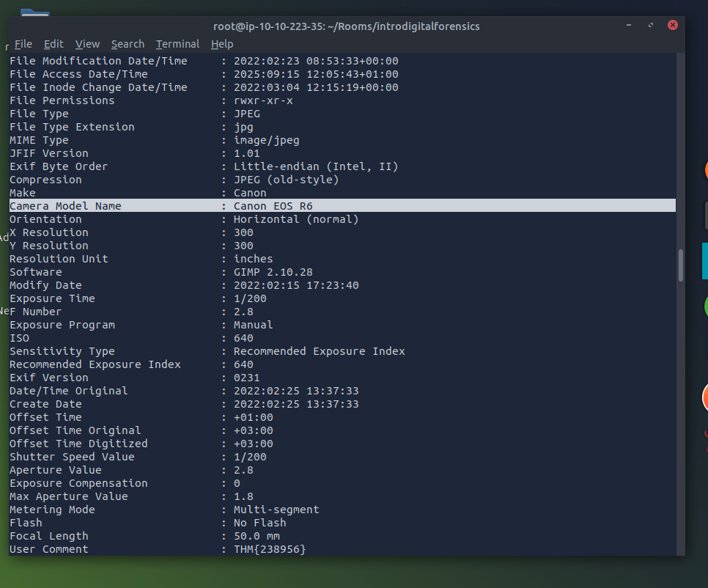This screenshot has width=708, height=588.
Task: Open the View menu
Action: (87, 44)
